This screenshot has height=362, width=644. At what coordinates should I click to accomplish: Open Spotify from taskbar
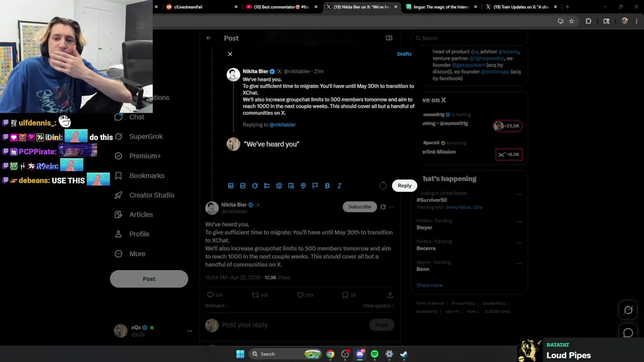click(374, 354)
